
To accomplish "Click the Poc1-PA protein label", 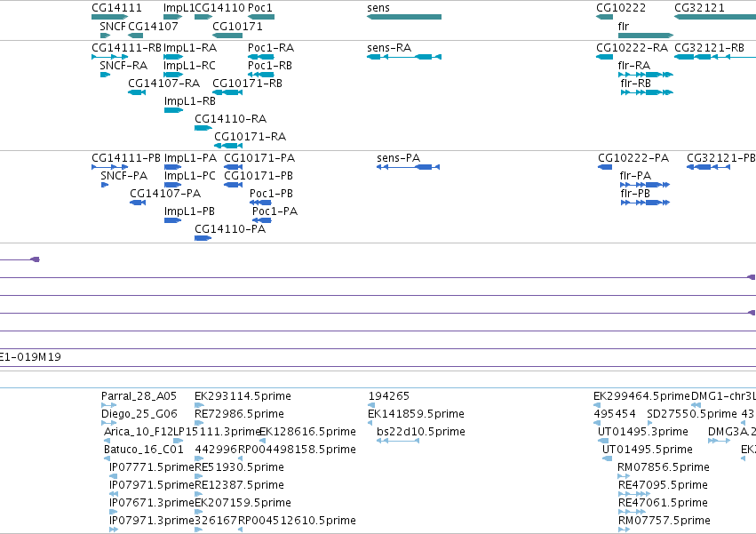I will [275, 211].
